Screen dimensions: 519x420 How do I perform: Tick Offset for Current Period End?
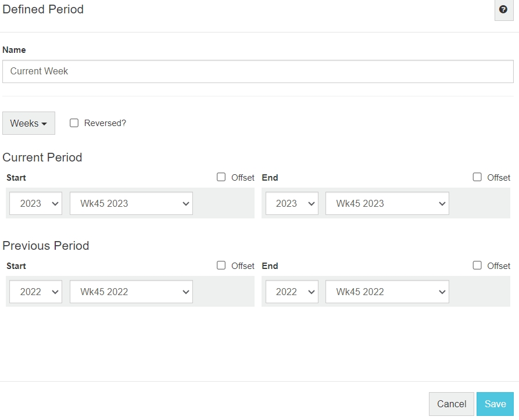[x=477, y=177]
